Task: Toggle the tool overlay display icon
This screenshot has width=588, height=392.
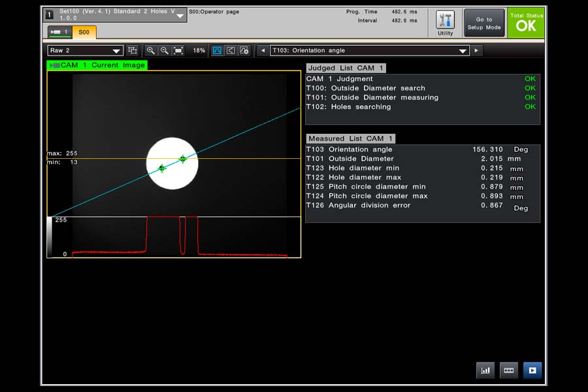Action: click(x=231, y=50)
